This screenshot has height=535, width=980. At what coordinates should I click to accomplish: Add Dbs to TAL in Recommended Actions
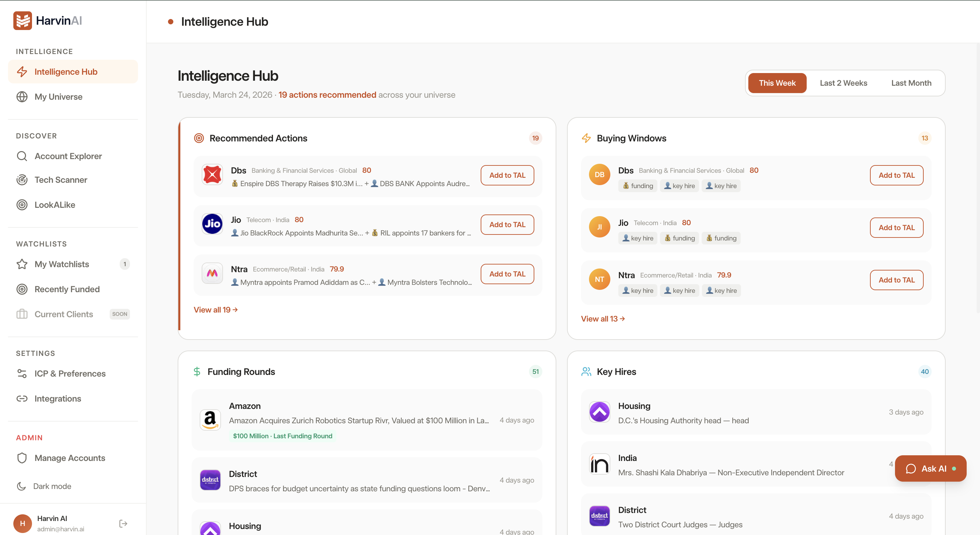[507, 175]
